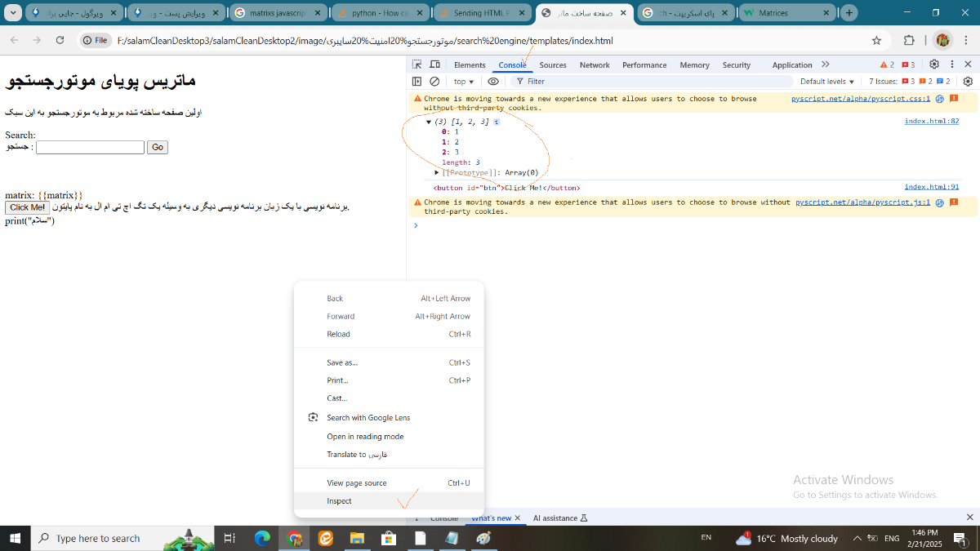
Task: Collapse the logged [1, 2, 3] array
Action: (429, 122)
